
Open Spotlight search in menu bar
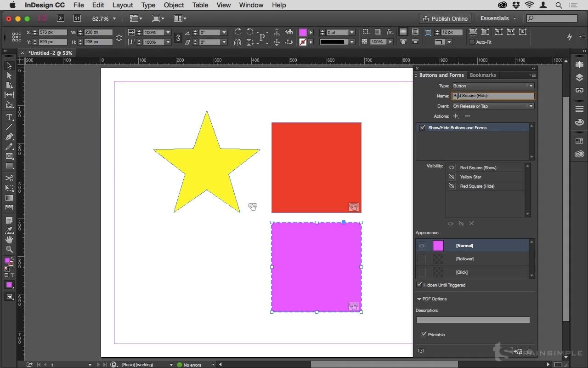coord(559,5)
